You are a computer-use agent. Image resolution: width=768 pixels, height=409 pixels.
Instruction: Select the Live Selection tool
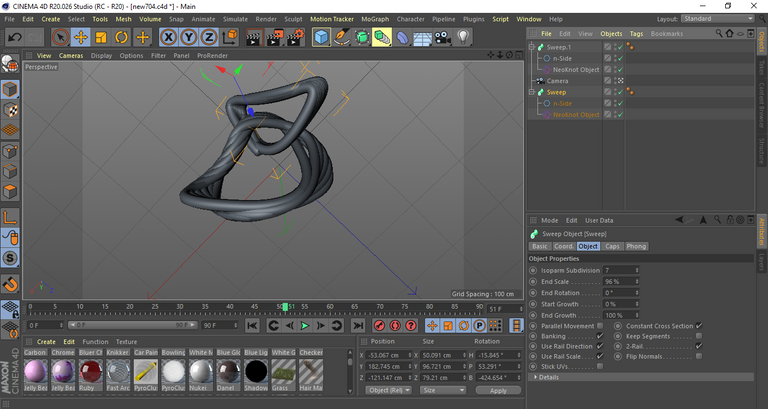pyautogui.click(x=60, y=37)
